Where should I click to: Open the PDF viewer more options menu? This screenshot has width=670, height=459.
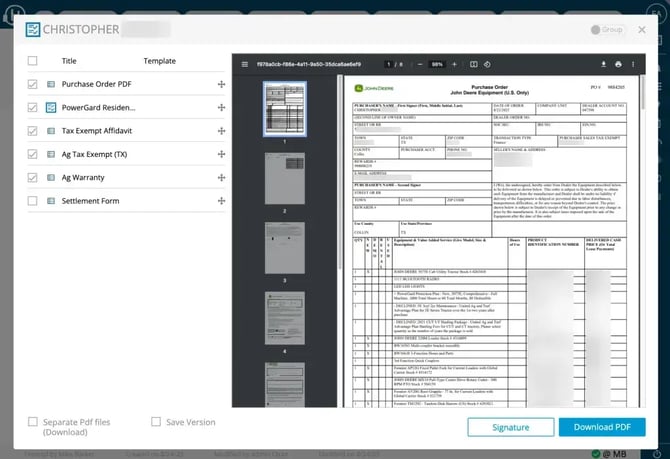[x=633, y=64]
